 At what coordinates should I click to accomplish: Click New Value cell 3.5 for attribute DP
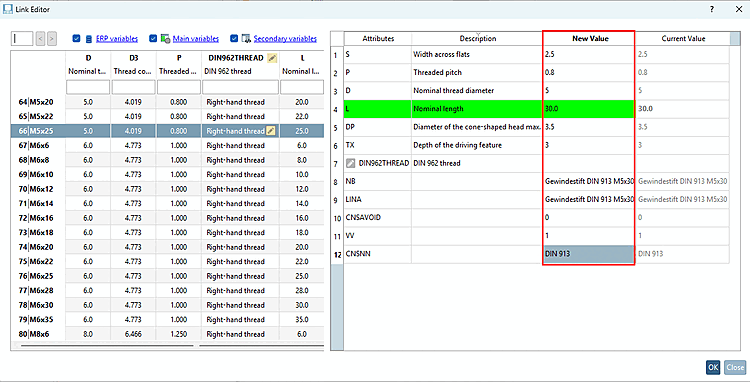pyautogui.click(x=589, y=127)
